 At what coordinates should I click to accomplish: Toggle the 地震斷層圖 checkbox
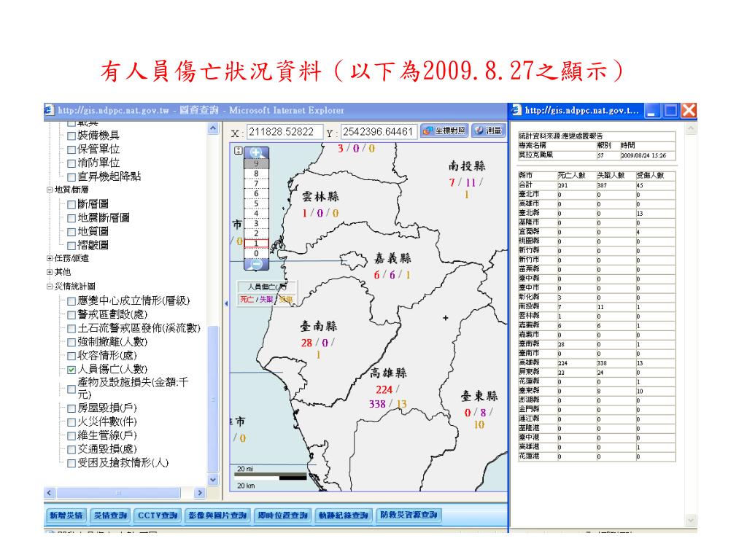coord(71,219)
